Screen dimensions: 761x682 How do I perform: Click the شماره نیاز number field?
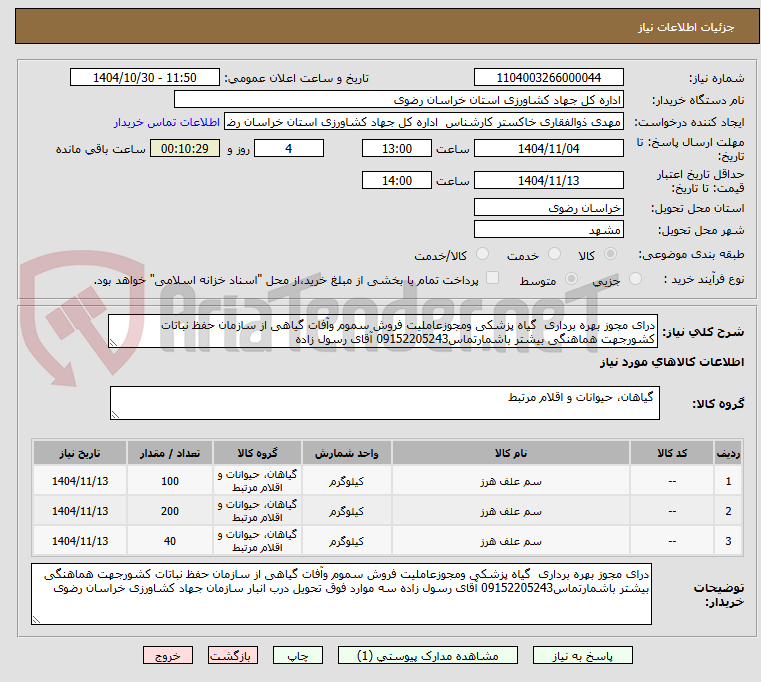(x=548, y=78)
